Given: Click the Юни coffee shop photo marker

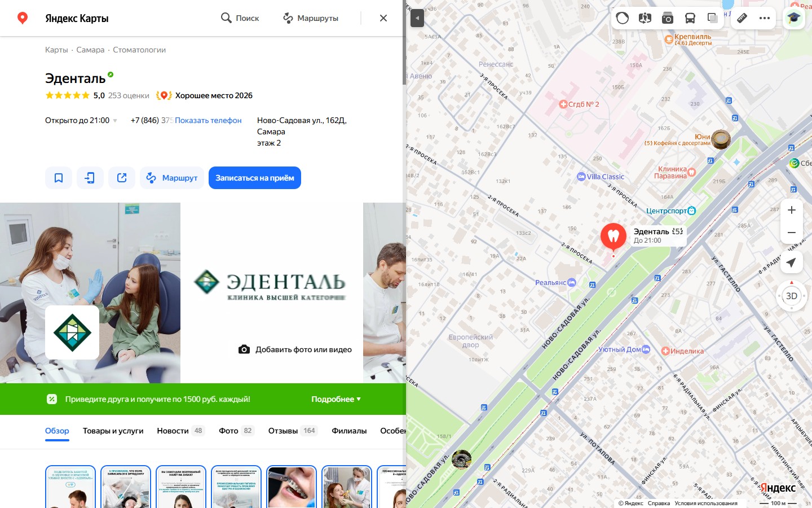Looking at the screenshot, I should (x=721, y=139).
